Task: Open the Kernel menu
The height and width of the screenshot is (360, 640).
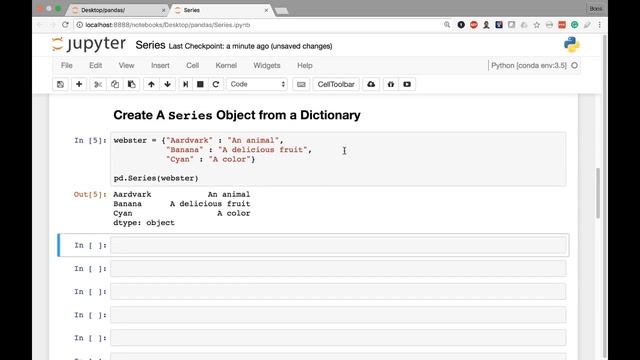Action: [x=226, y=65]
